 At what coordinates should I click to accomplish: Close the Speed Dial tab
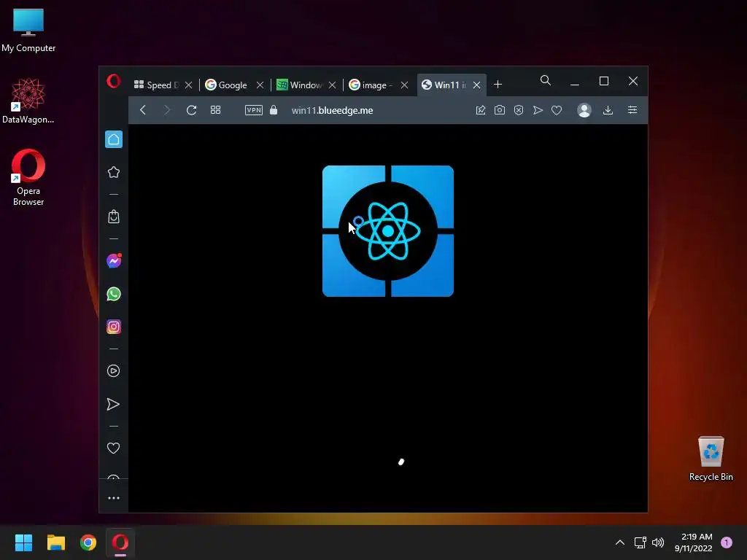(189, 85)
